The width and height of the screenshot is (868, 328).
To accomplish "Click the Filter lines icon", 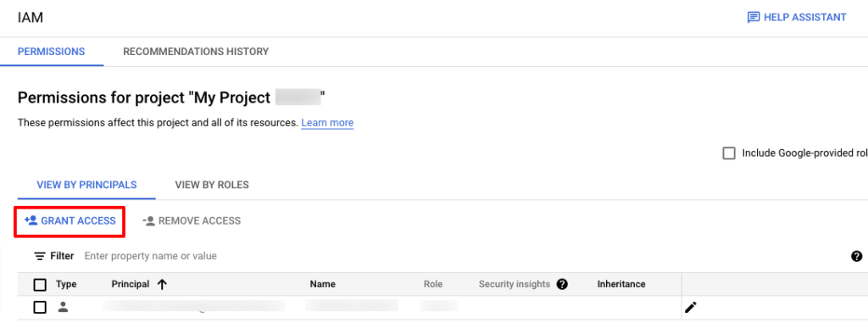I will click(40, 256).
